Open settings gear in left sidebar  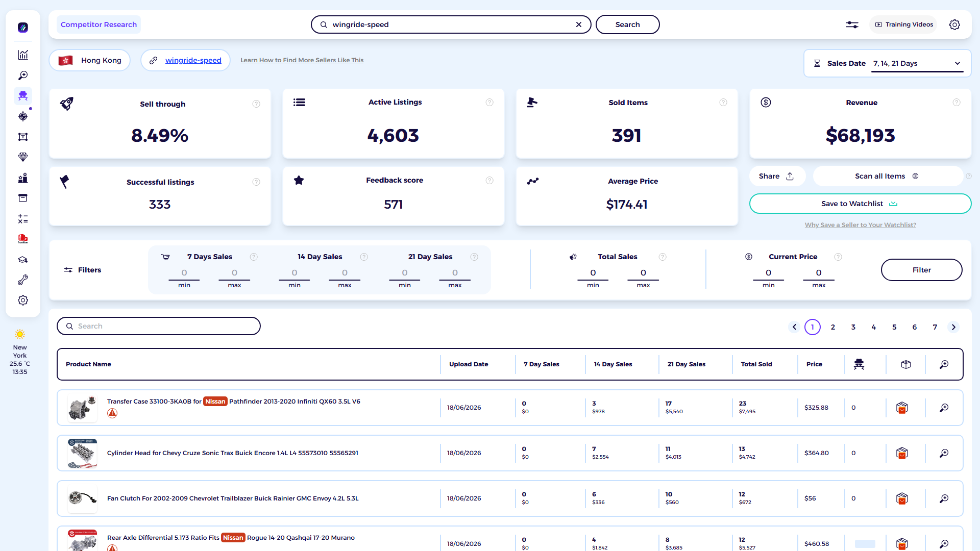(x=23, y=300)
